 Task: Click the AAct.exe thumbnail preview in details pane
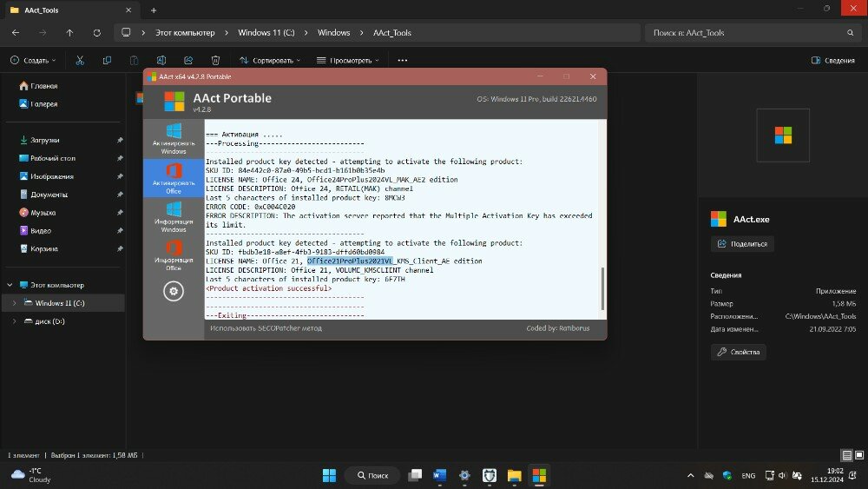[x=783, y=135]
